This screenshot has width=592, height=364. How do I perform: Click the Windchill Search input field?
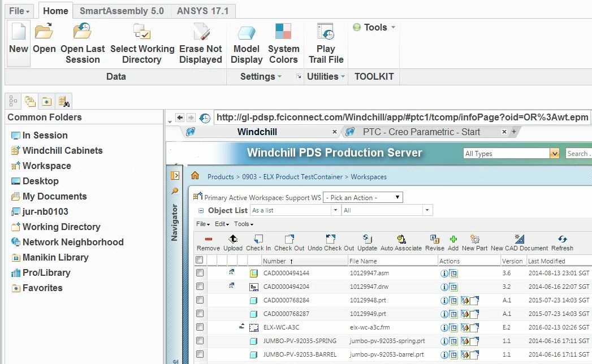578,153
